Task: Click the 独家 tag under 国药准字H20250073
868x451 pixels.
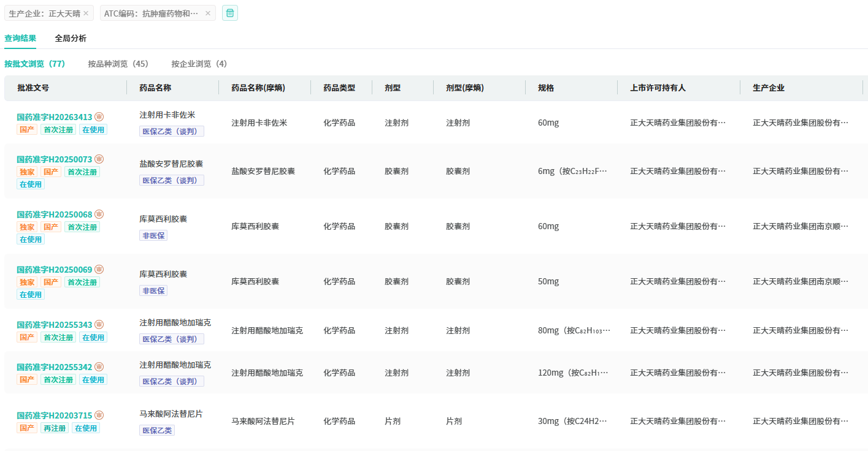Action: pos(27,172)
